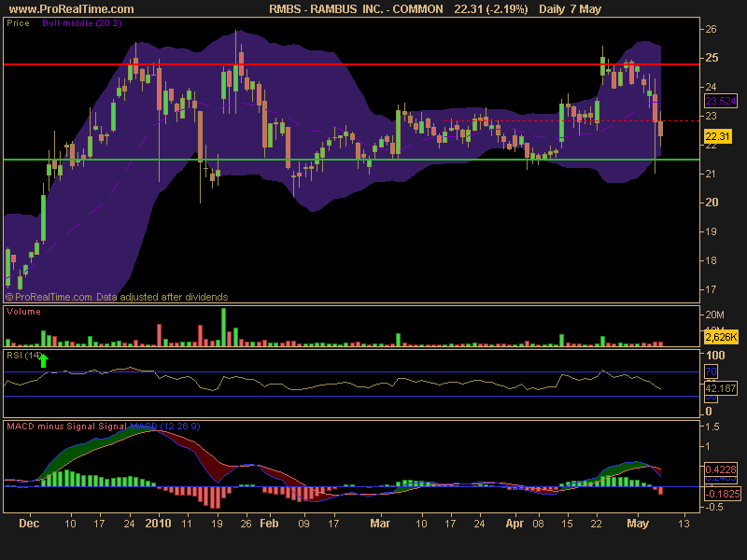Click the green up arrow in RSI panel
This screenshot has width=747, height=560.
coord(43,361)
